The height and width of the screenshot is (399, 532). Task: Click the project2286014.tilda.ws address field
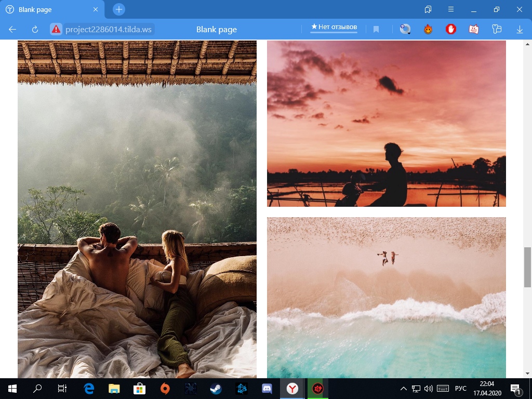coord(109,30)
